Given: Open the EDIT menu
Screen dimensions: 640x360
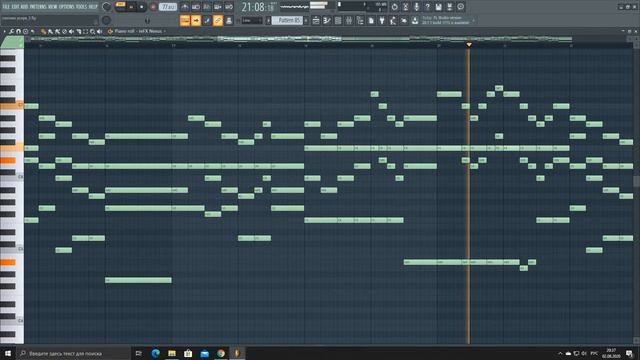Looking at the screenshot, I should 16,7.
